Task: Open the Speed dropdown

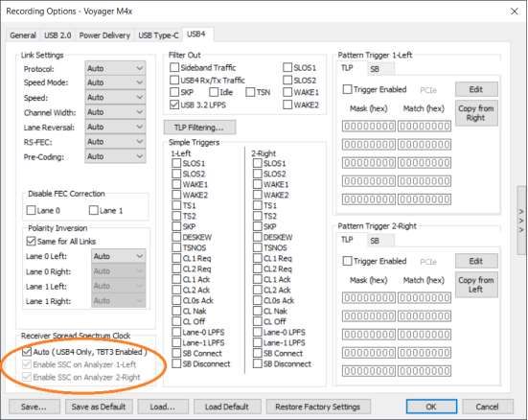Action: [x=115, y=98]
